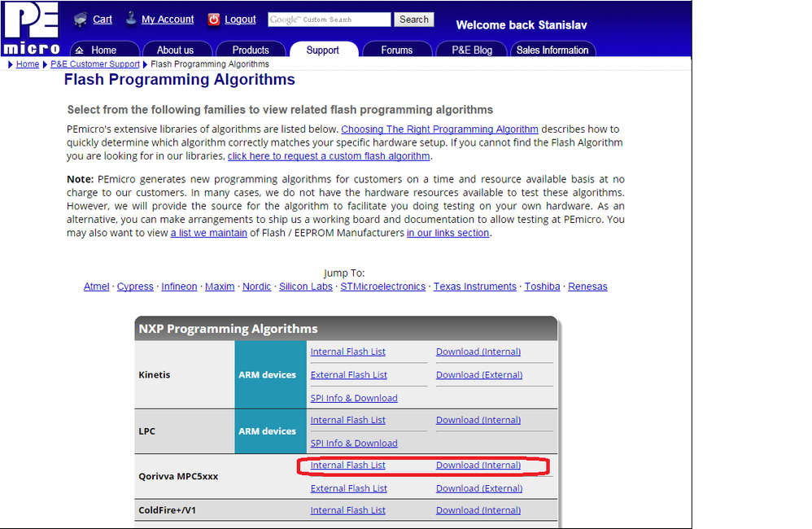Click the Search button
The width and height of the screenshot is (812, 529).
click(414, 20)
